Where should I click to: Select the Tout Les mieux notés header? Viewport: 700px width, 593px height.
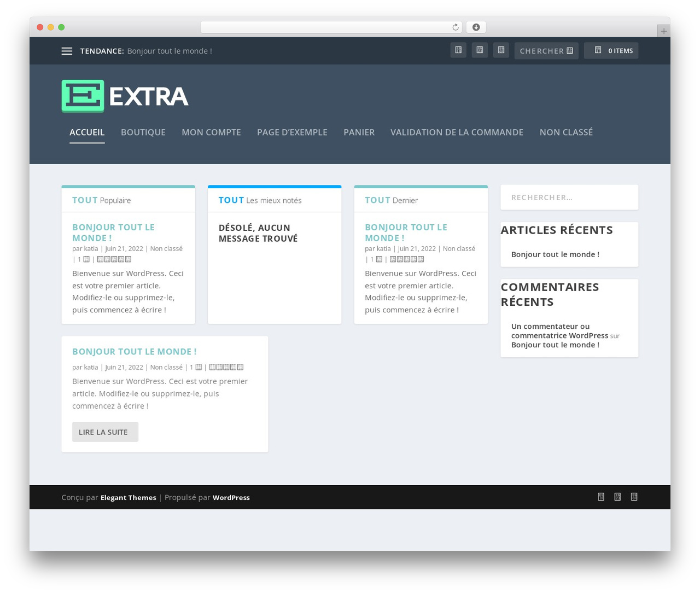coord(275,200)
